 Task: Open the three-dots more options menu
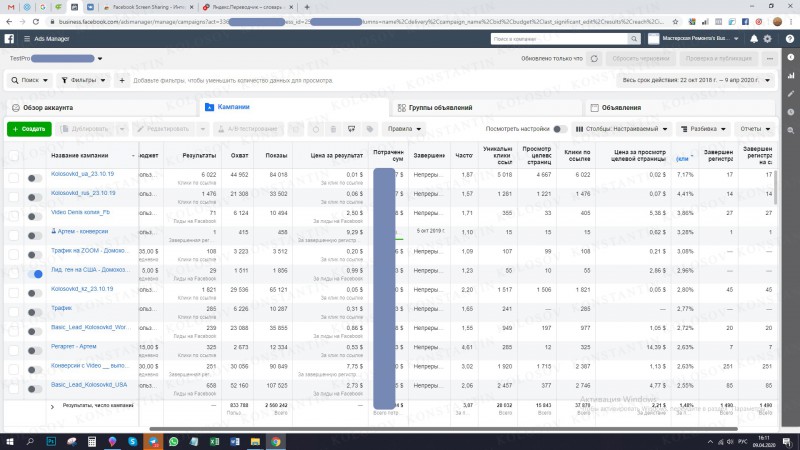(x=770, y=59)
